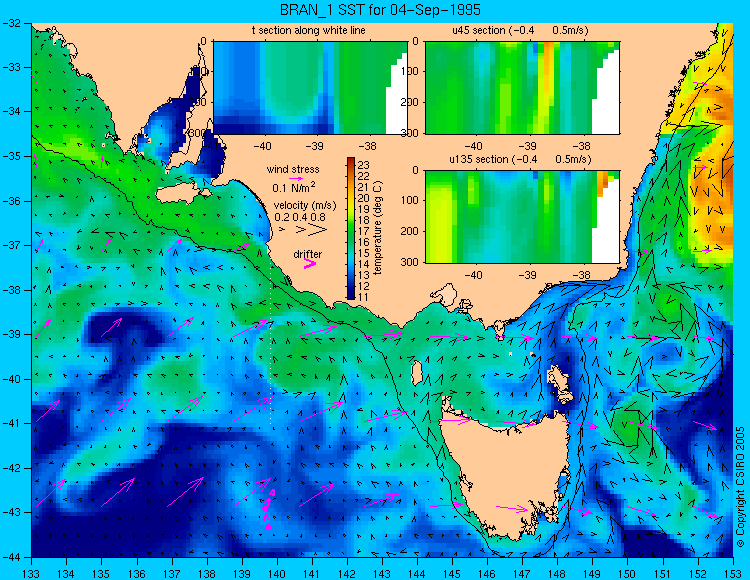Click main map latitude label -35

11,156
